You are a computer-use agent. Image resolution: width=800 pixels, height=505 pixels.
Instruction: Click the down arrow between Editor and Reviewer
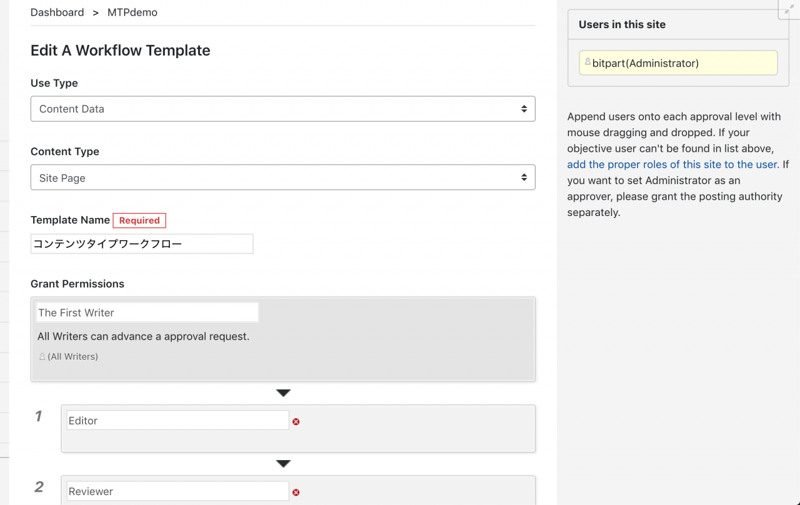283,464
